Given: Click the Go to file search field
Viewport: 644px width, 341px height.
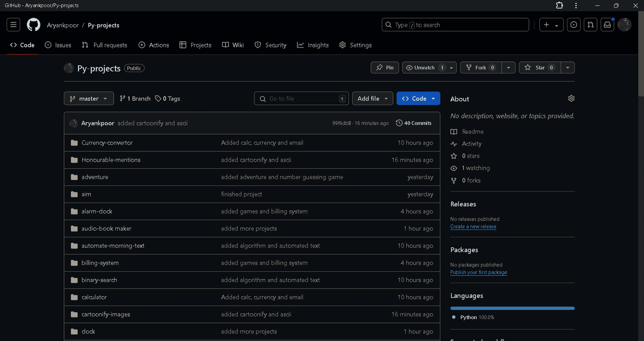Looking at the screenshot, I should click(301, 99).
